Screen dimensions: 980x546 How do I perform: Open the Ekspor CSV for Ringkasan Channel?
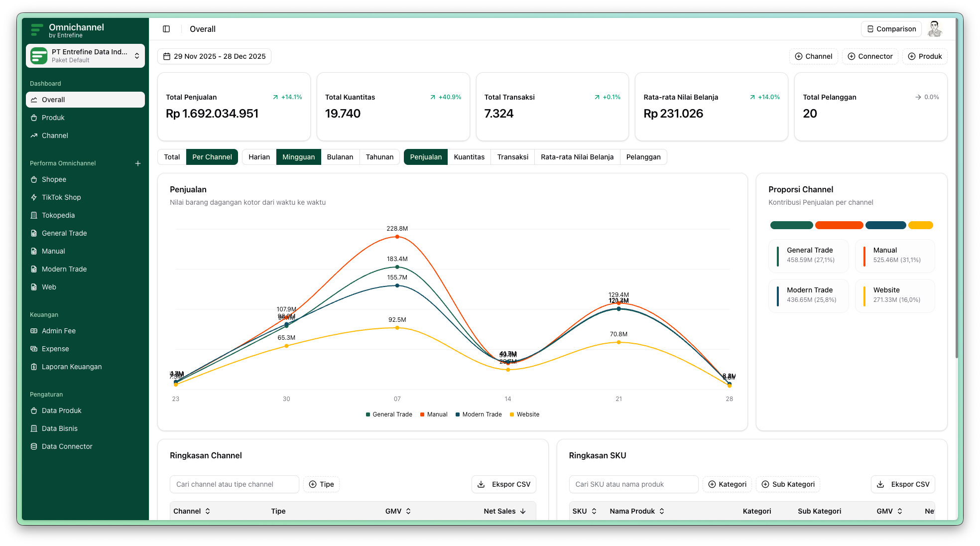[504, 484]
